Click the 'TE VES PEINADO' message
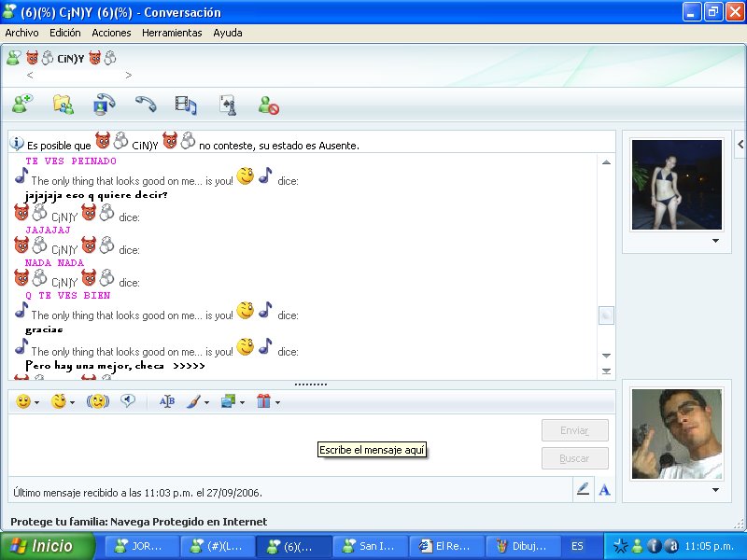Viewport: 747px width, 560px height. click(x=71, y=161)
